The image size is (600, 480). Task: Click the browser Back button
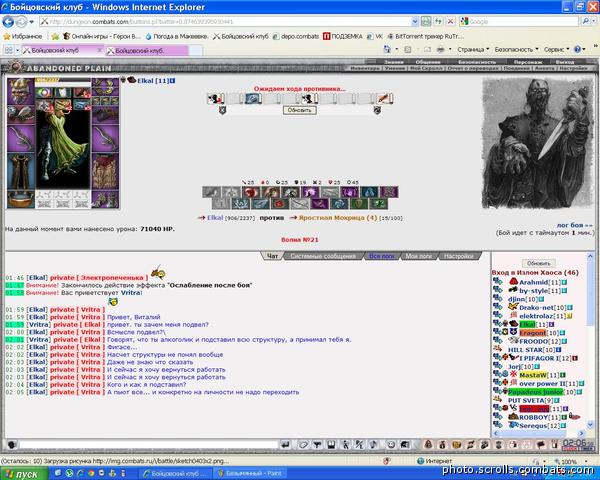coord(8,22)
